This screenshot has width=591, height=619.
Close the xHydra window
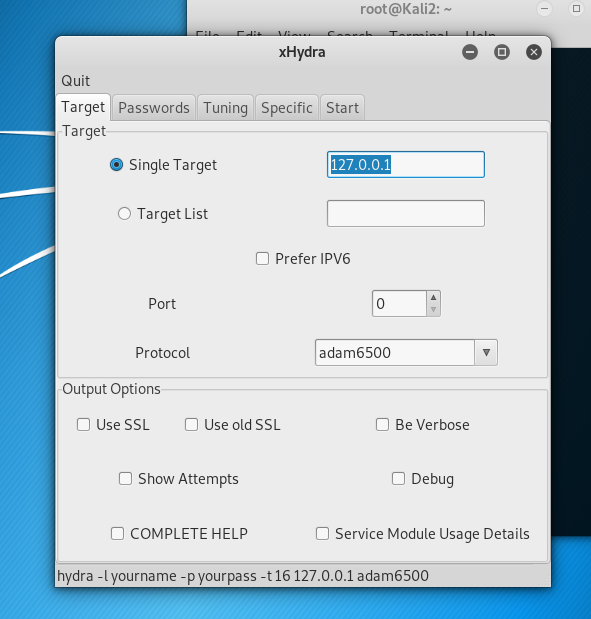point(534,52)
